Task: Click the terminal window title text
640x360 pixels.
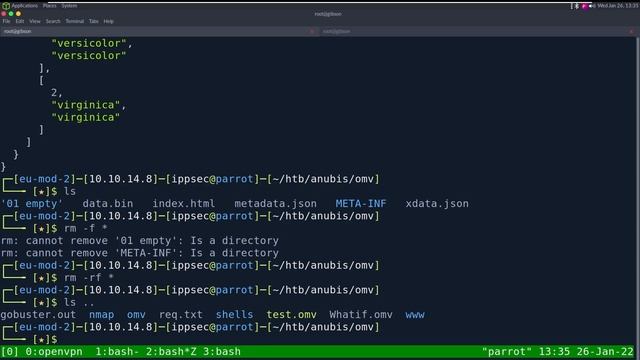Action: pyautogui.click(x=328, y=14)
